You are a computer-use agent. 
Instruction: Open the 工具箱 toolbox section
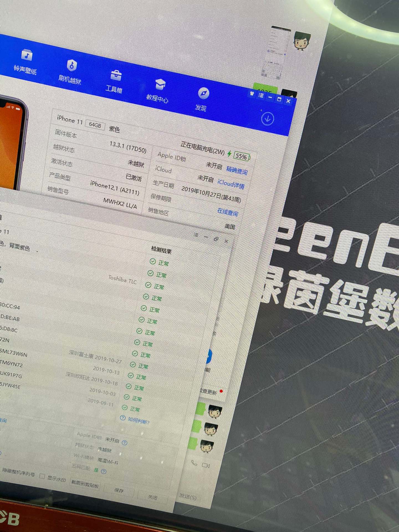click(114, 81)
